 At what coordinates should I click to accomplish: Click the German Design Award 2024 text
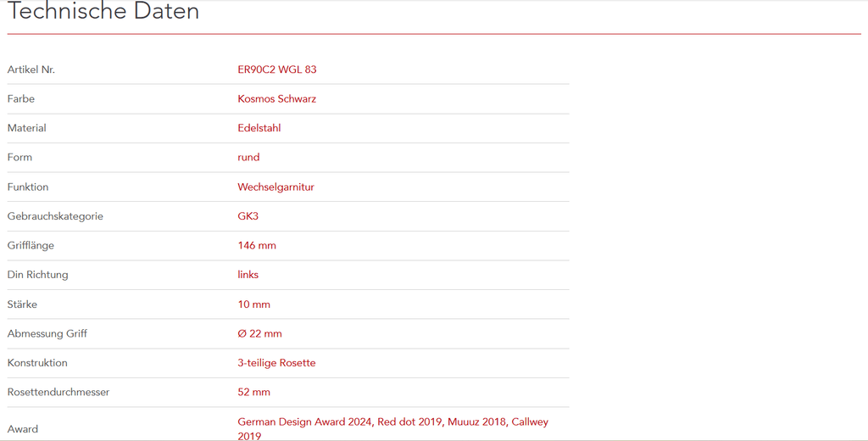304,421
